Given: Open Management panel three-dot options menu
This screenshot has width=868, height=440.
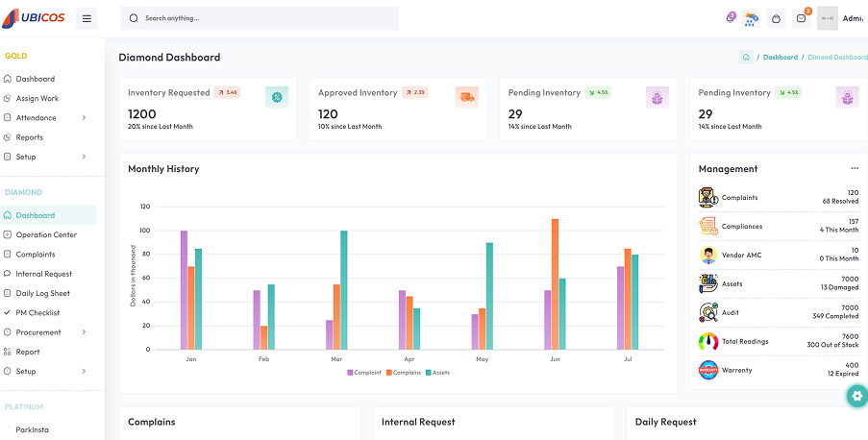Looking at the screenshot, I should pos(855,169).
